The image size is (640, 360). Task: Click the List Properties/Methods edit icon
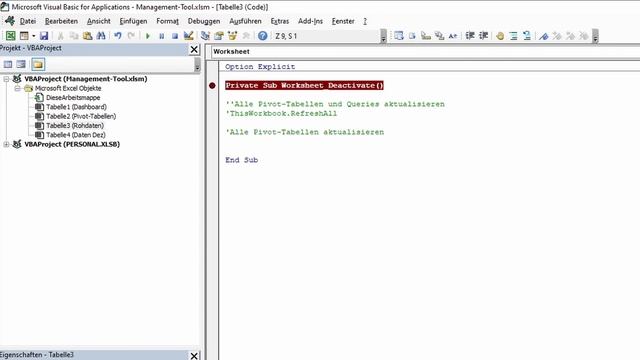point(399,36)
